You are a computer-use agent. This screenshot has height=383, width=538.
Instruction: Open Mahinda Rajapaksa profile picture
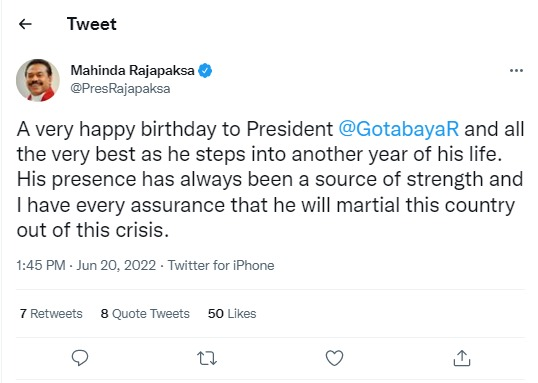tap(38, 80)
